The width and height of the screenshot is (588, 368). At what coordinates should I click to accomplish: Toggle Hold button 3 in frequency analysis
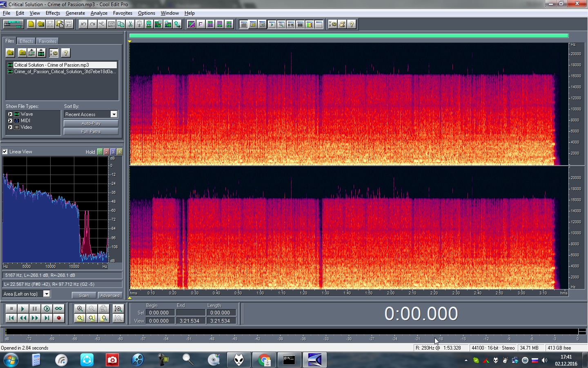pyautogui.click(x=113, y=152)
